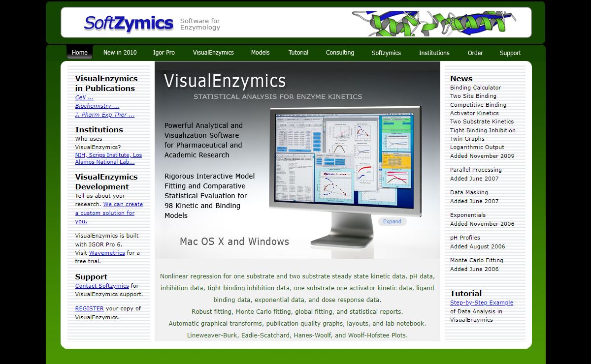Select the Tight Binding Inhibition news item
Screen dimensions: 591x364
(483, 130)
